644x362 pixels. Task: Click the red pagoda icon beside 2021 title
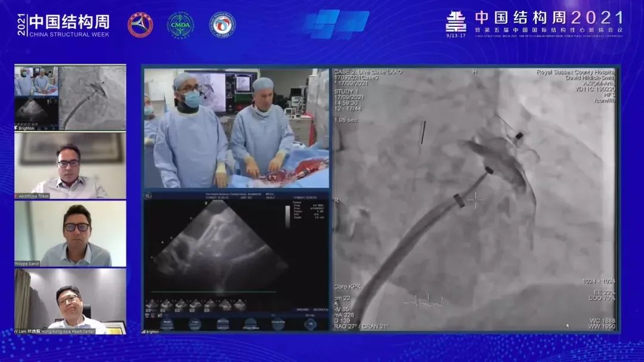point(456,22)
